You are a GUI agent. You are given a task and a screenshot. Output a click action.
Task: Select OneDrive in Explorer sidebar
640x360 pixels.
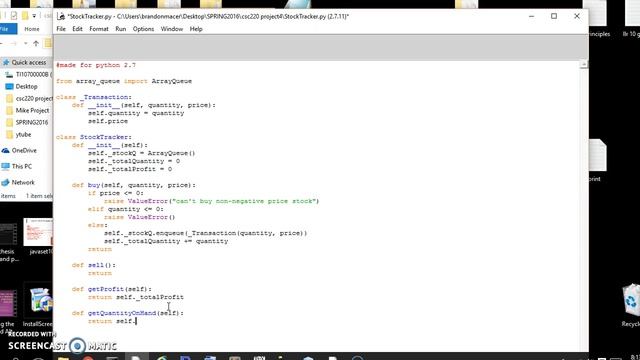(24, 150)
